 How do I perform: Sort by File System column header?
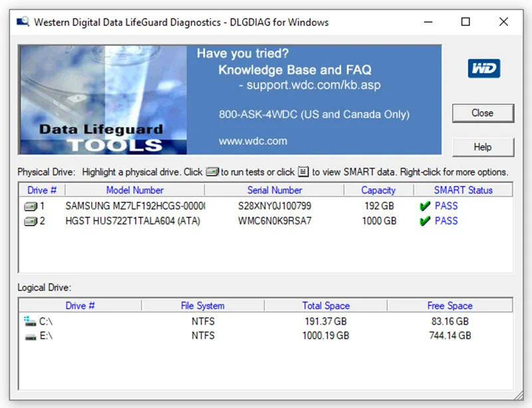tap(203, 306)
